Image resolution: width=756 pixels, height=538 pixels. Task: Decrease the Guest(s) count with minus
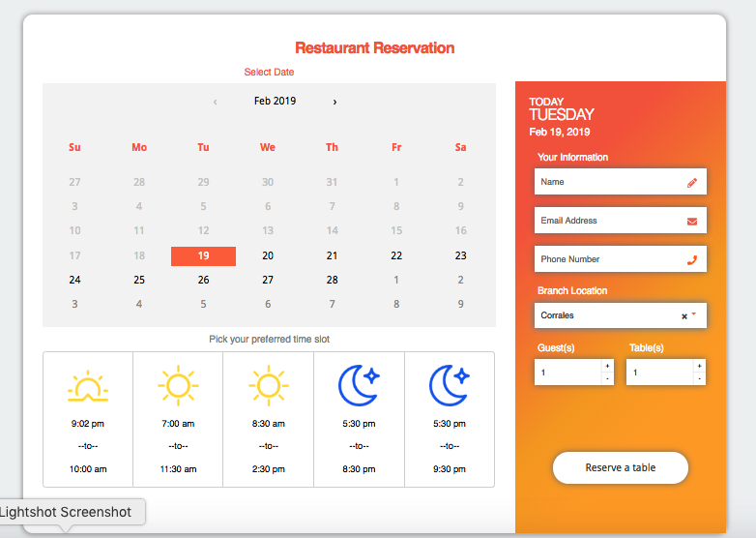606,378
